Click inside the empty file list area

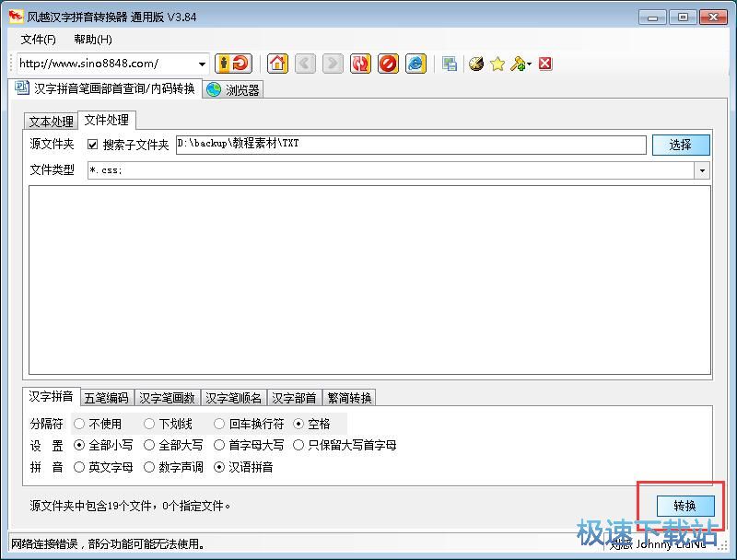tap(370, 280)
